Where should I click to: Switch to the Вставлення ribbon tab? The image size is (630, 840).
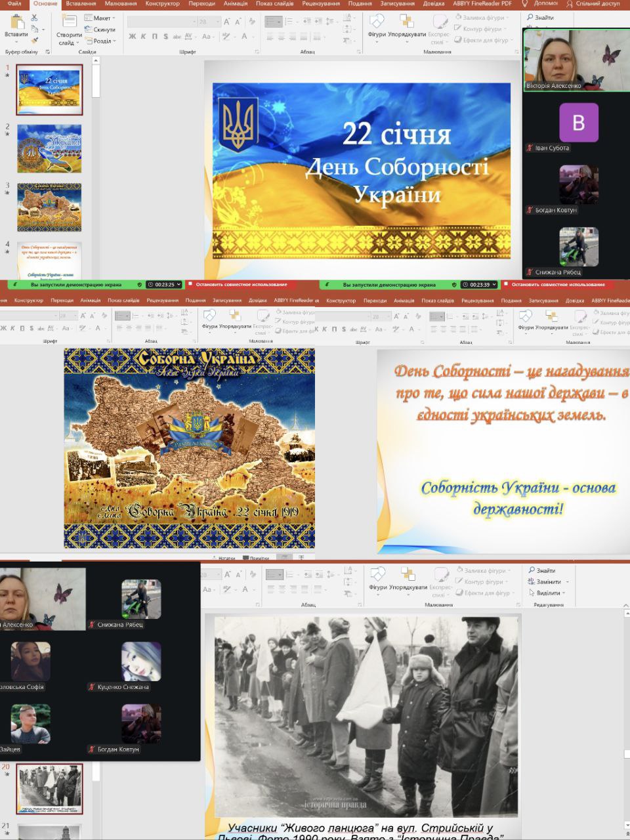[81, 4]
